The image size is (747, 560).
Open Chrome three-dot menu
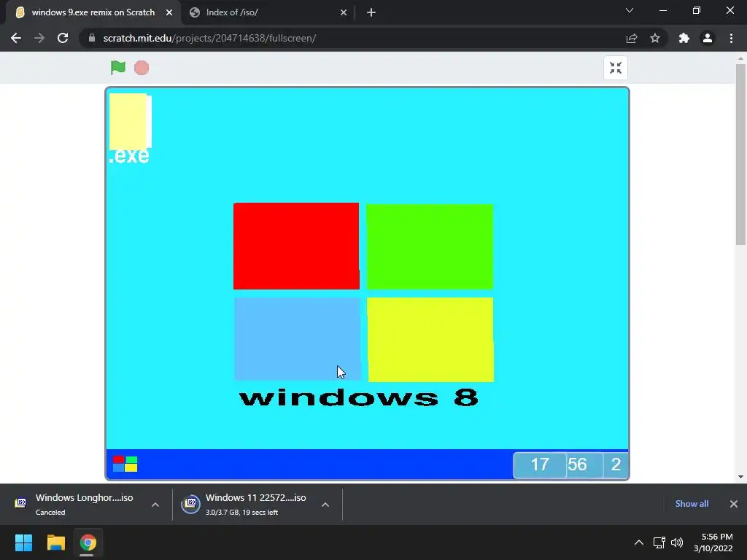click(731, 38)
